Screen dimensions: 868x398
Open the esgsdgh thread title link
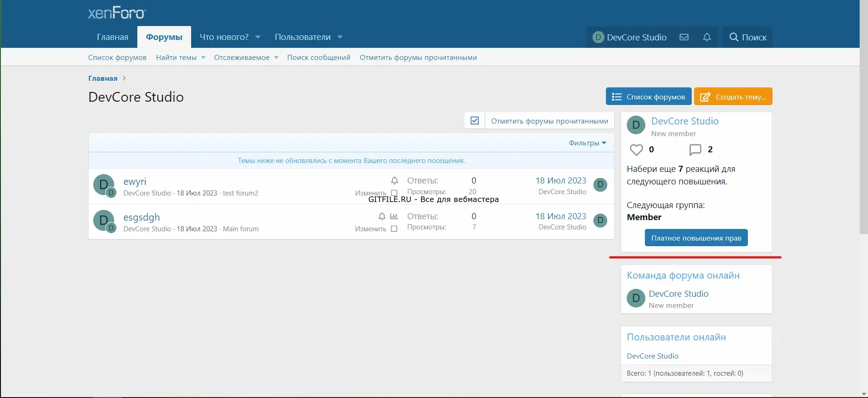141,217
